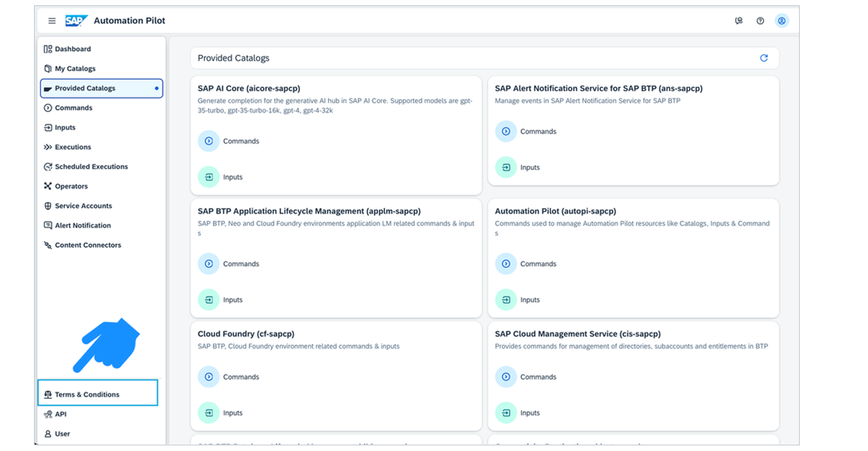Refresh the Provided Catalogs list
The image size is (868, 451).
tap(764, 58)
